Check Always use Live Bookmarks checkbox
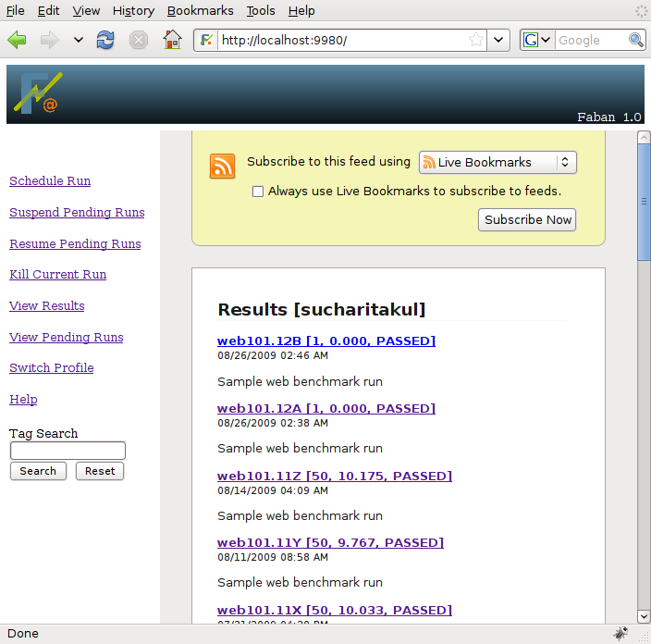Screen dimensions: 651x644 258,192
